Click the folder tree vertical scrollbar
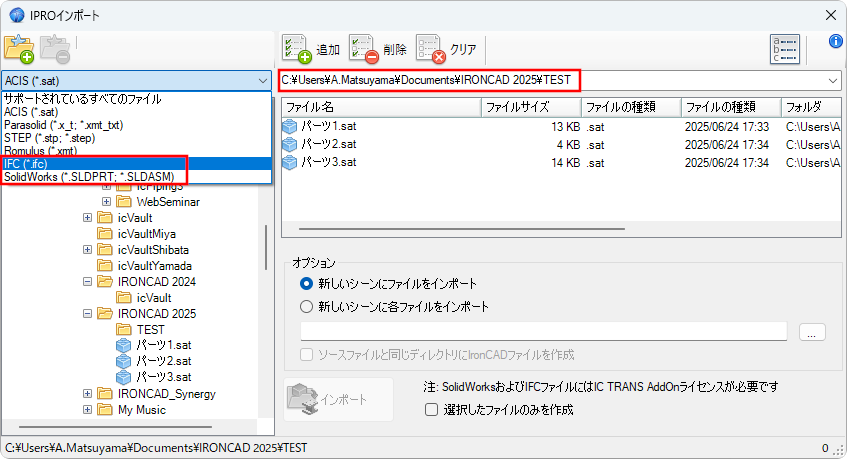Screen dimensions: 847x459 [266, 247]
